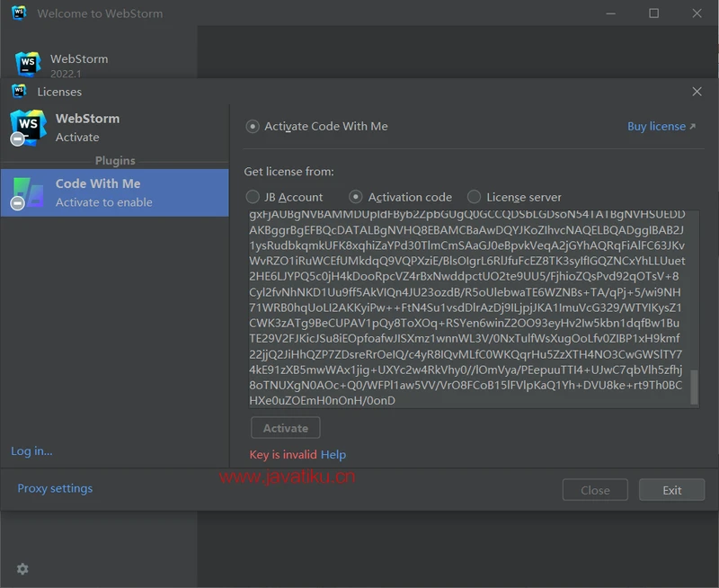Maximize the Welcome to WebStorm window
The height and width of the screenshot is (588, 719).
click(x=653, y=13)
